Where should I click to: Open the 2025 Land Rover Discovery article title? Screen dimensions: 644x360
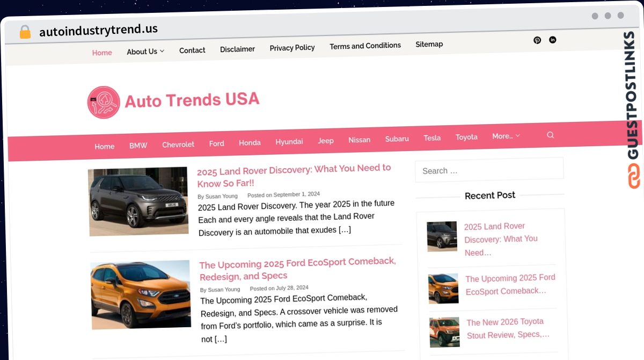(294, 176)
